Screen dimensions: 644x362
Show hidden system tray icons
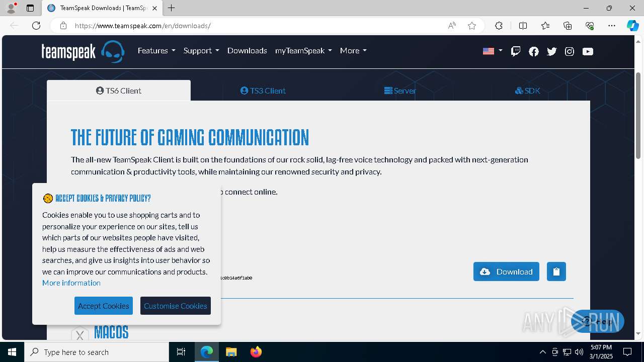point(542,352)
